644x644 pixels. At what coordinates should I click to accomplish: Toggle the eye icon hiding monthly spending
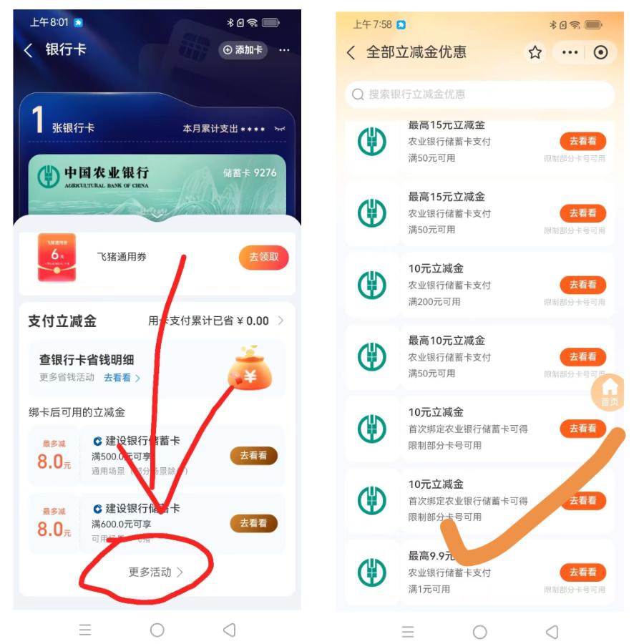pos(280,129)
